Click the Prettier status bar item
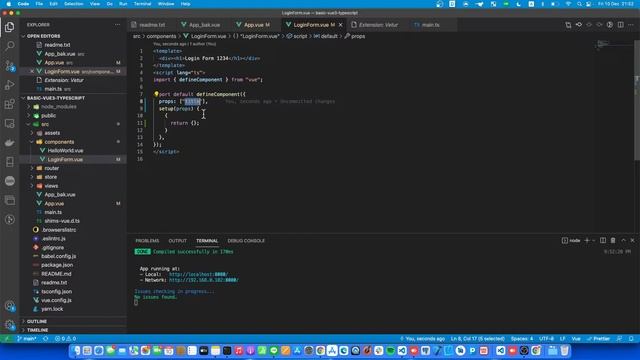Screen dimensions: 640x360 (598, 339)
